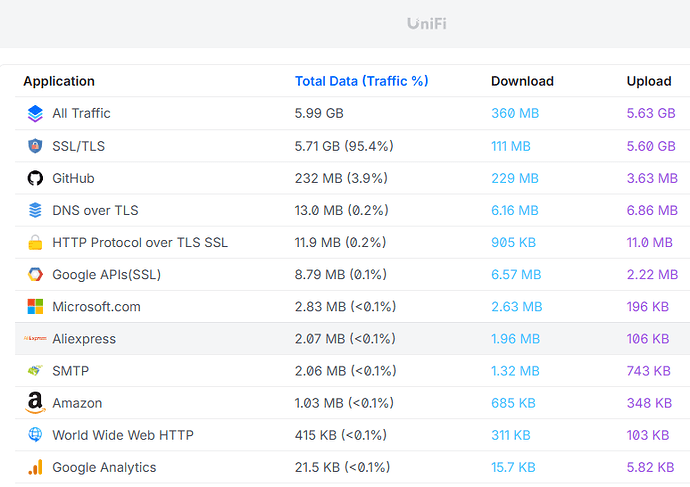Click the 13.0 MB (0.2%) value

(341, 210)
